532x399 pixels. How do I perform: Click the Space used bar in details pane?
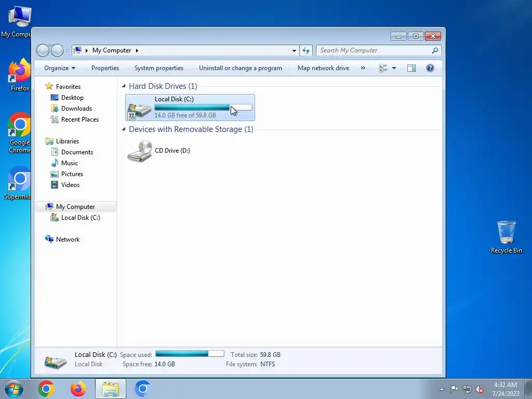coord(190,354)
